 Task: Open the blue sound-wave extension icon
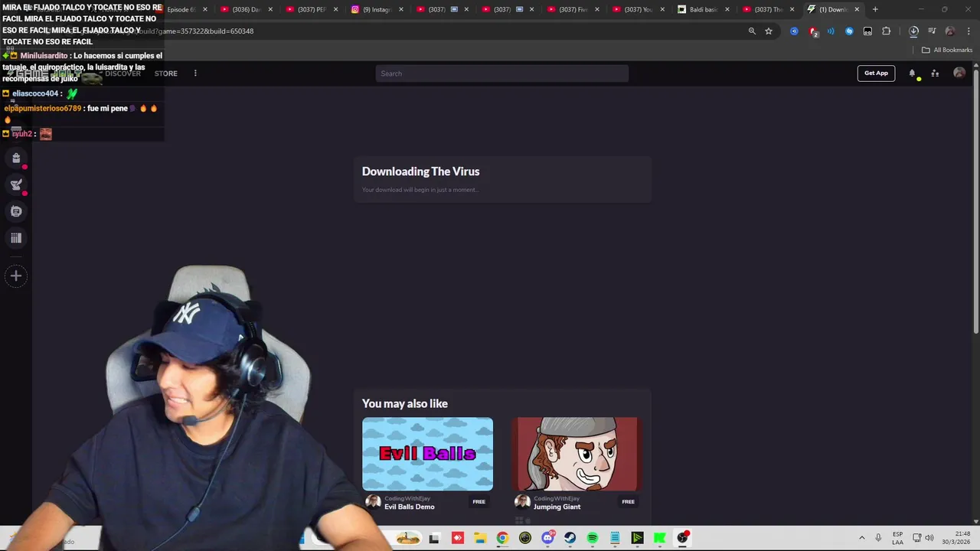point(831,31)
